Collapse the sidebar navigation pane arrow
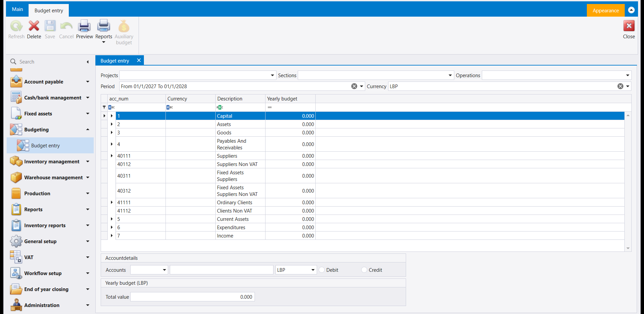Screen dimensions: 644x314 click(87, 62)
